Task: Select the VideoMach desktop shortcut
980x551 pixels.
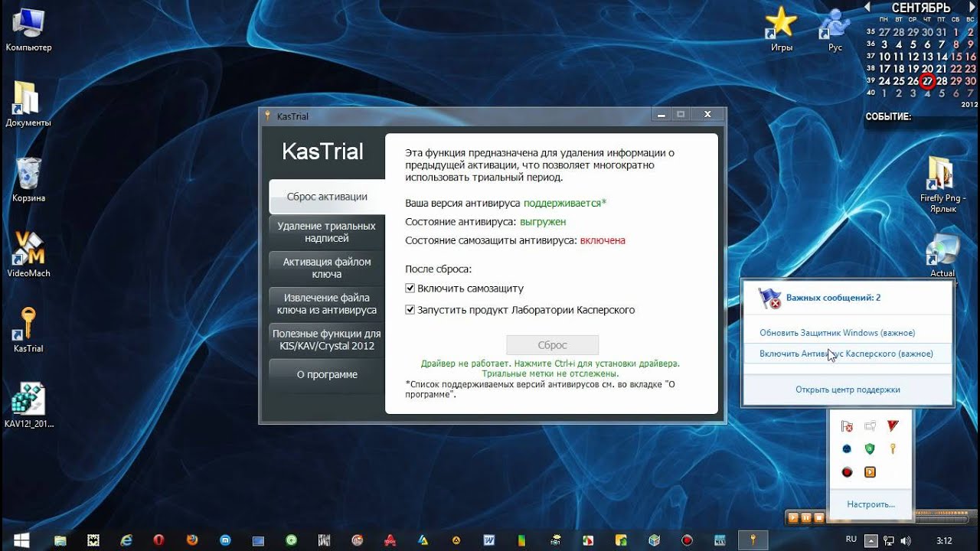Action: click(28, 255)
